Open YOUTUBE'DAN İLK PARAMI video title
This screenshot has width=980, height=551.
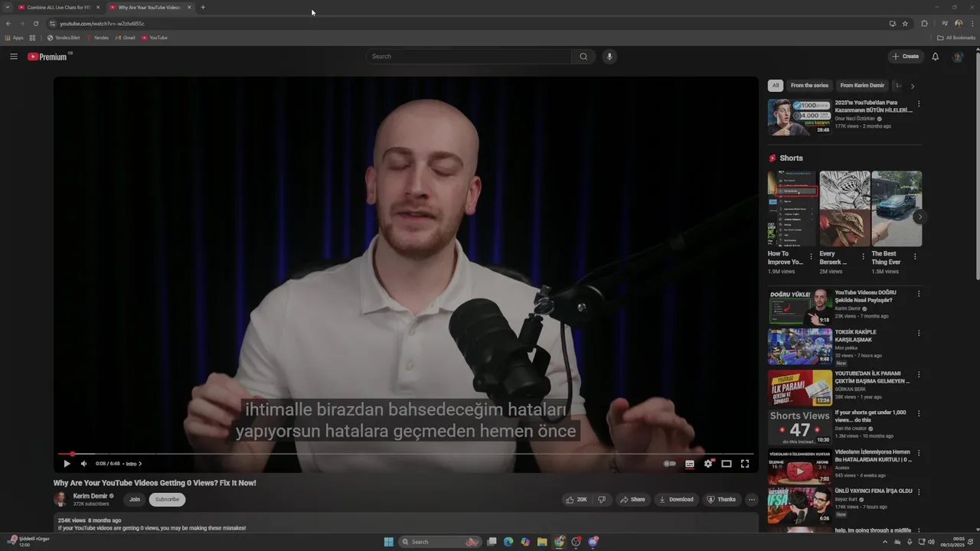point(872,377)
